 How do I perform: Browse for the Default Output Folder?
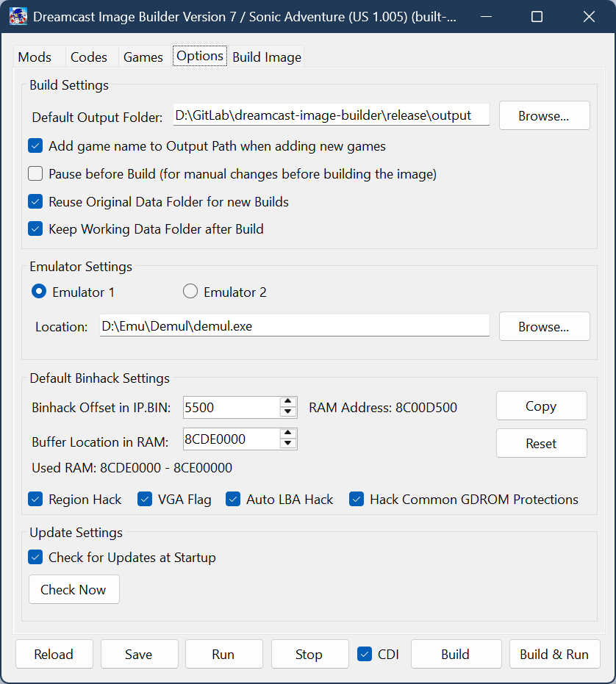[544, 116]
